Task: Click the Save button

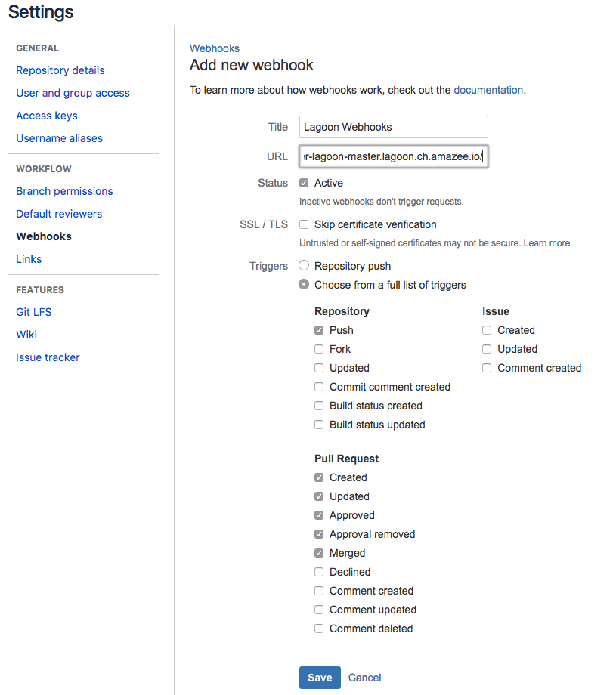Action: pyautogui.click(x=320, y=678)
